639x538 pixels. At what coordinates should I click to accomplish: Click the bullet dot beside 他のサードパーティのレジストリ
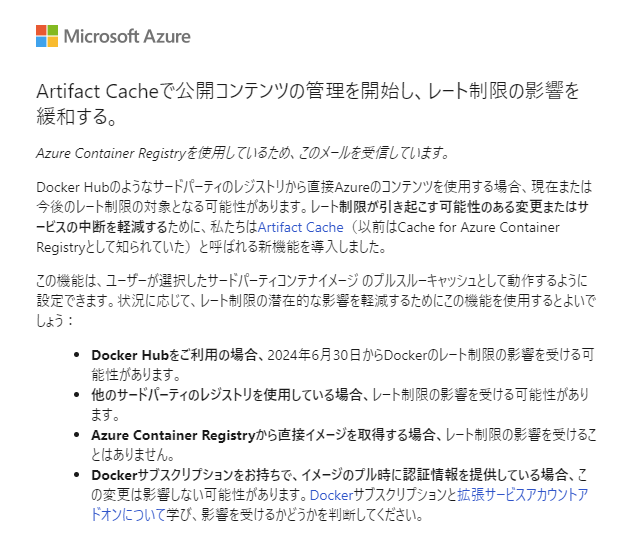click(76, 395)
